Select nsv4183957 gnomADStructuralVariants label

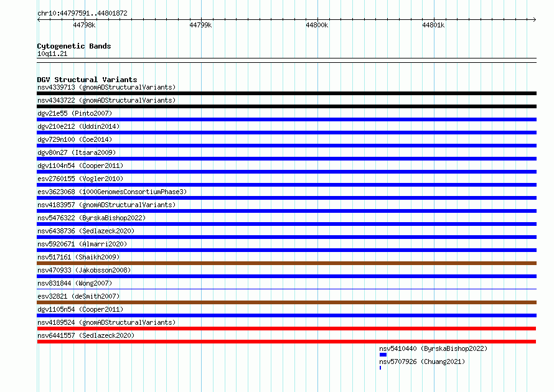point(106,205)
